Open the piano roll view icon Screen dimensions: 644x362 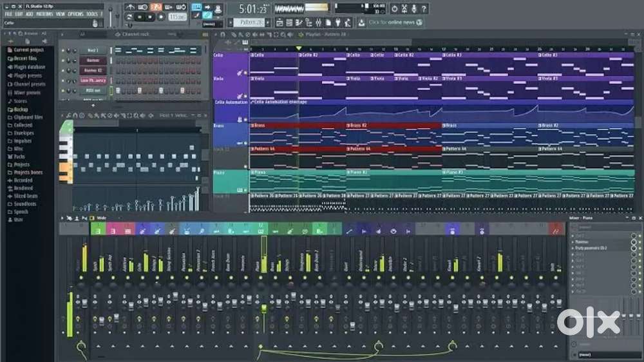[x=299, y=22]
